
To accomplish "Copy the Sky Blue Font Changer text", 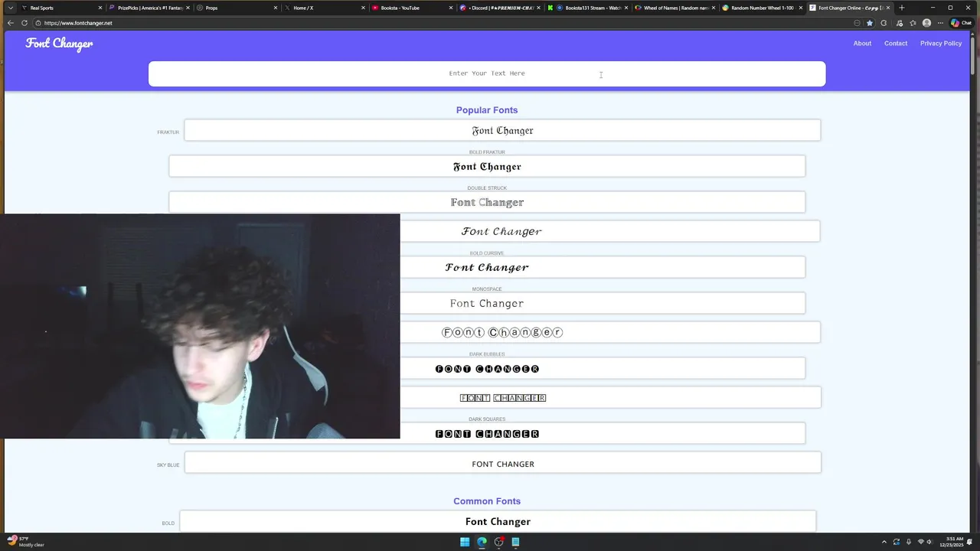I will click(x=503, y=462).
